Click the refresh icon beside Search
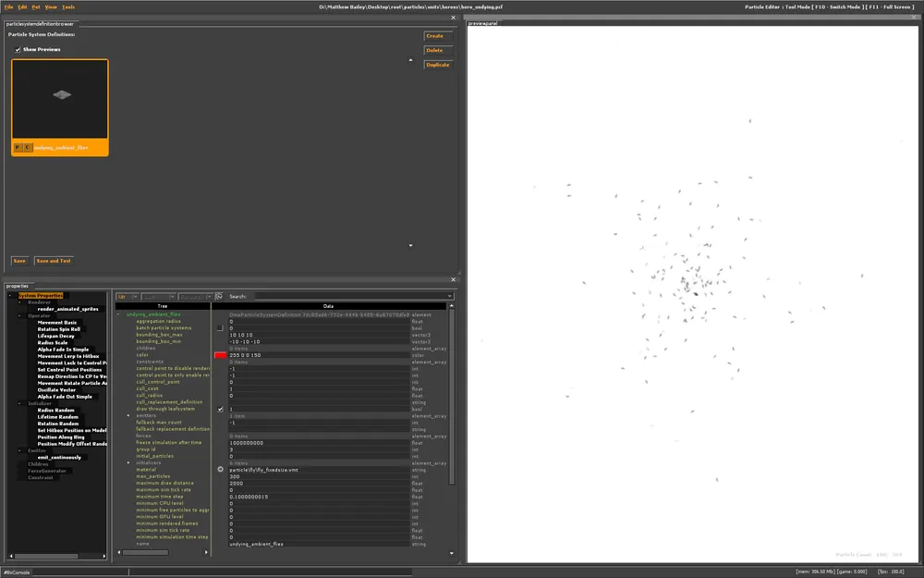This screenshot has height=578, width=924. click(x=220, y=297)
